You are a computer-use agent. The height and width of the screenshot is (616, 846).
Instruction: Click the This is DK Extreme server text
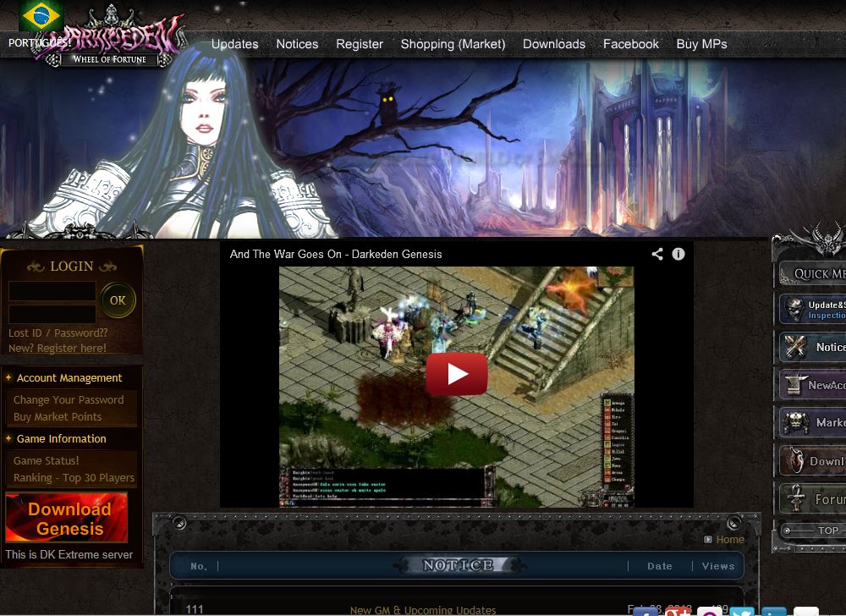point(69,554)
